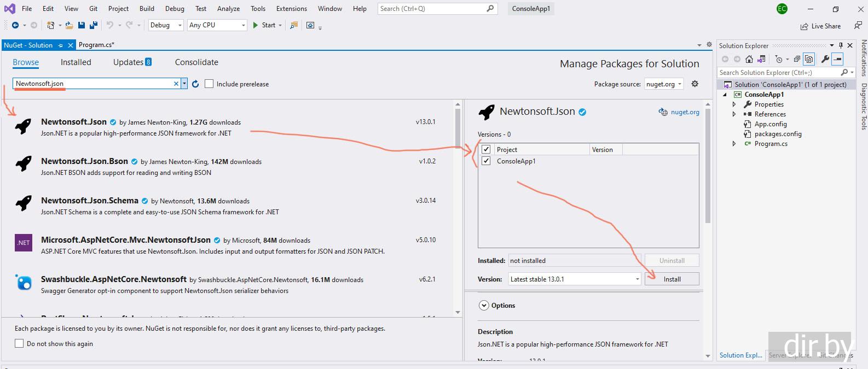Expand the References node
The image size is (868, 369).
734,114
